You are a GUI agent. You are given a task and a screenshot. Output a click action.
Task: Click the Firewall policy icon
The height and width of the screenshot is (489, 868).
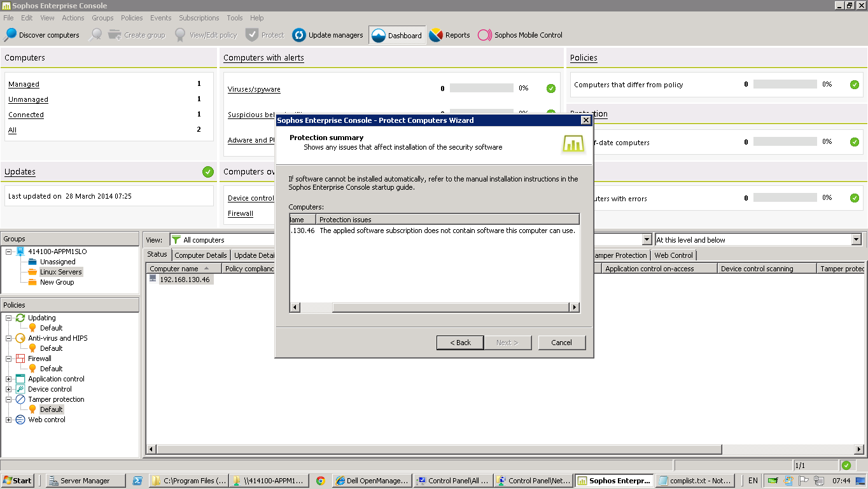pyautogui.click(x=20, y=358)
